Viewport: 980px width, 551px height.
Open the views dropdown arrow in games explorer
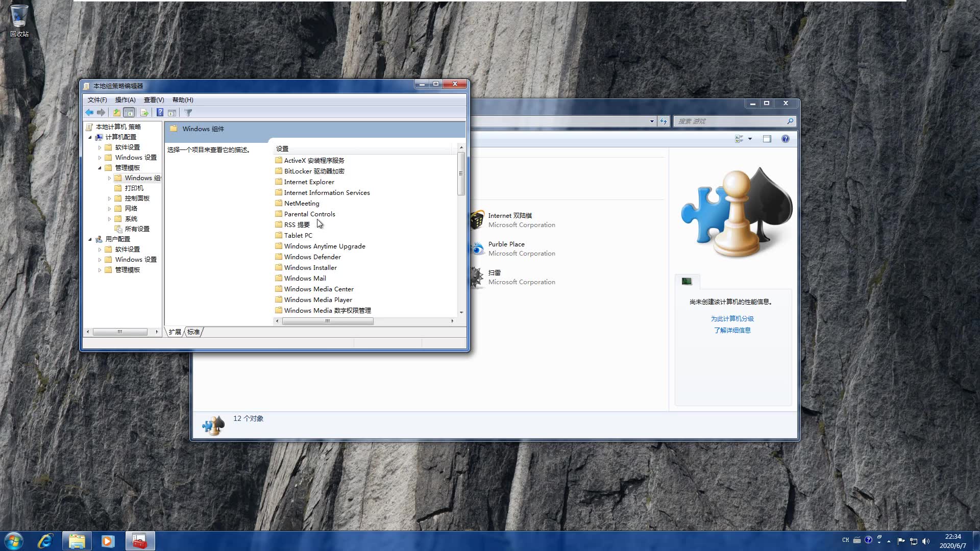tap(749, 139)
